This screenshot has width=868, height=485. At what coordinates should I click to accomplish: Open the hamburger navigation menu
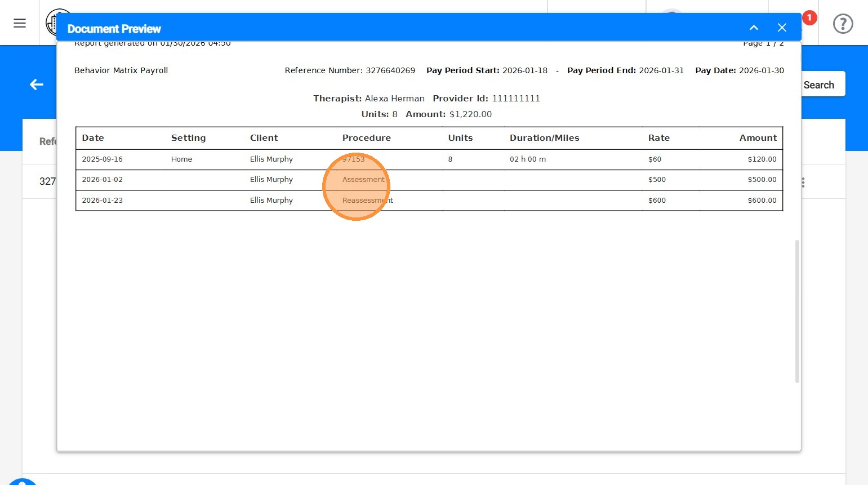pyautogui.click(x=20, y=23)
